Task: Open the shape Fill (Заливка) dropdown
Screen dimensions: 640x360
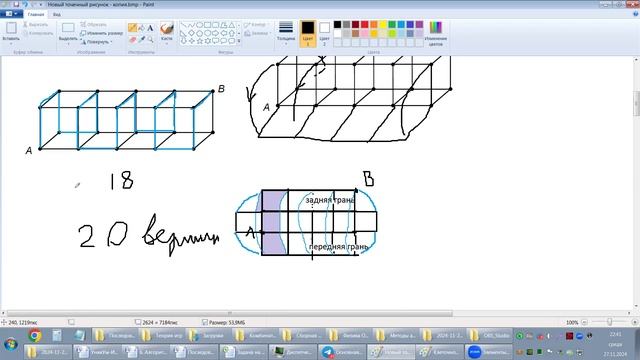Action: coord(258,33)
